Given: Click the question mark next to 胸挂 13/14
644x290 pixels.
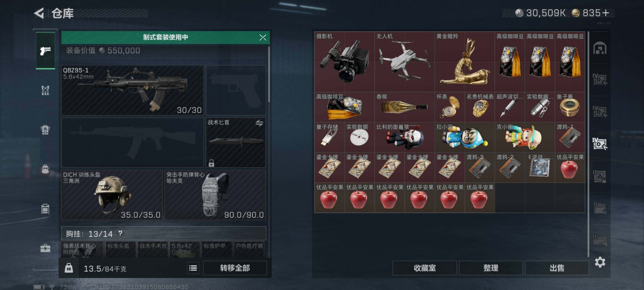Looking at the screenshot, I should pyautogui.click(x=120, y=233).
